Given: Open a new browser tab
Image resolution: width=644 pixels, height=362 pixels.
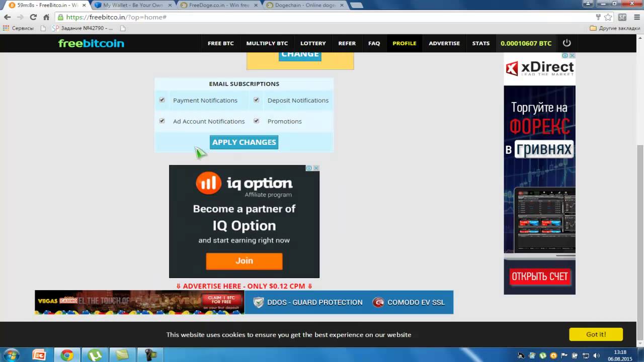Looking at the screenshot, I should point(356,5).
